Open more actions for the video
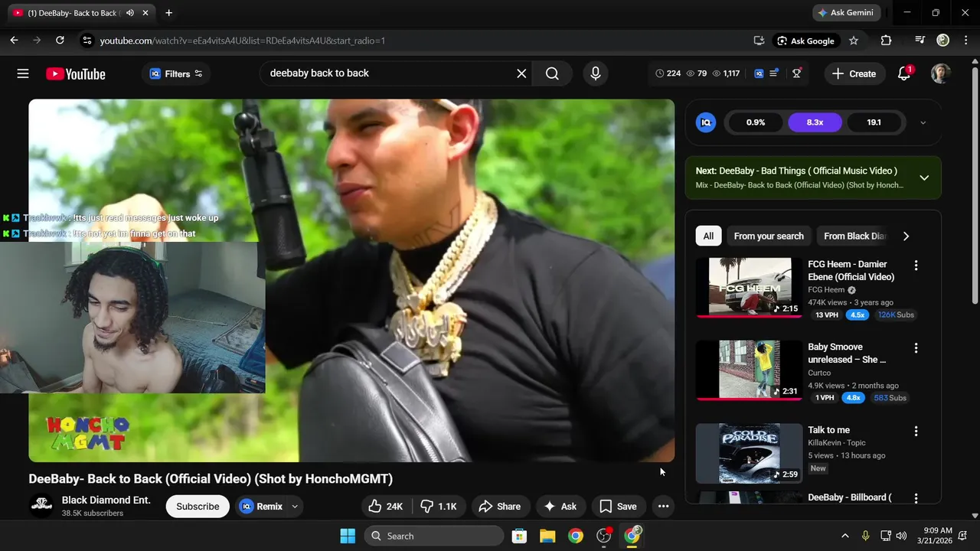This screenshot has height=551, width=980. coord(663,507)
